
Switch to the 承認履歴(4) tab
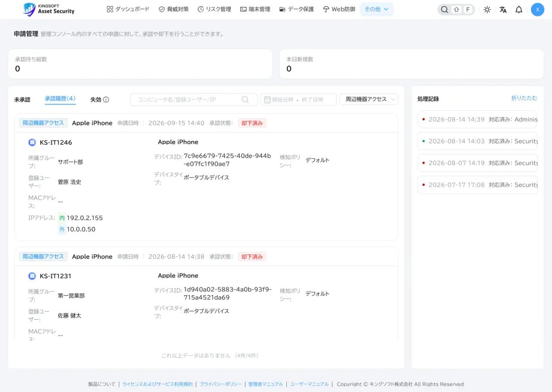pyautogui.click(x=60, y=99)
